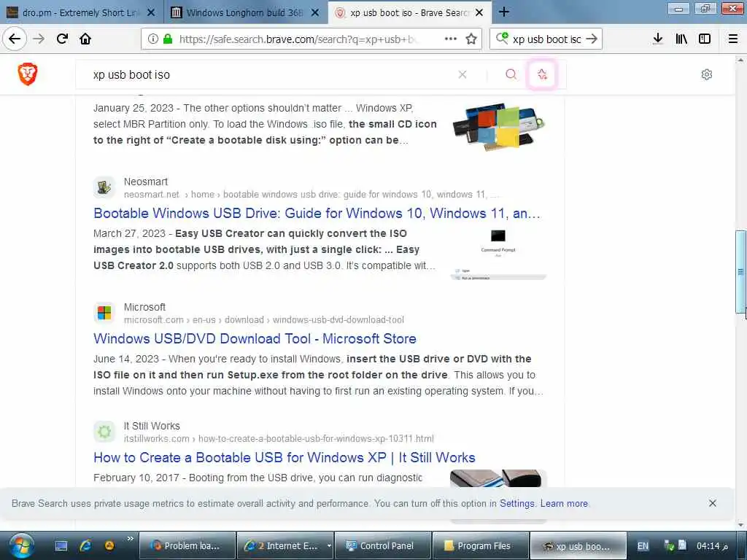
Task: Submit search with arrow in toolbar search box
Action: pyautogui.click(x=592, y=39)
